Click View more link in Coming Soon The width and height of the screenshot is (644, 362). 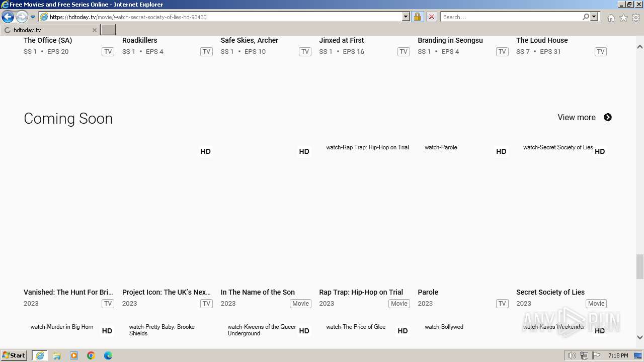[x=577, y=117]
